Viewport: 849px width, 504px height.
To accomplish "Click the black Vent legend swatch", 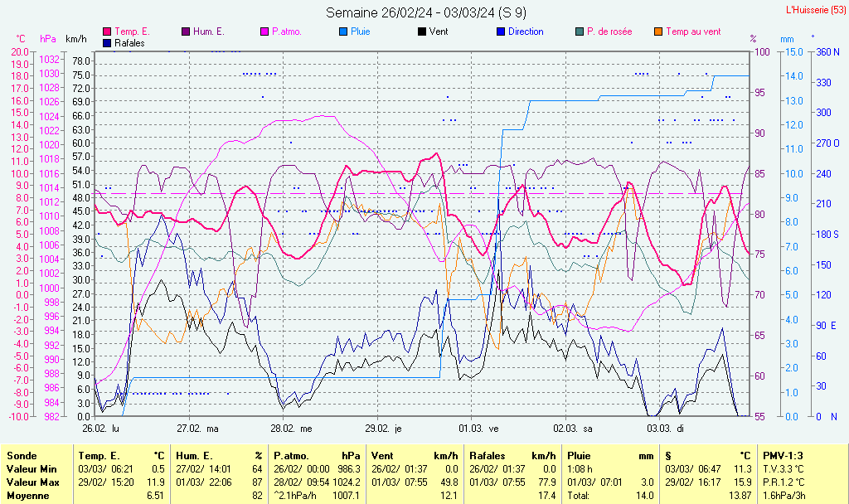I will pyautogui.click(x=421, y=31).
